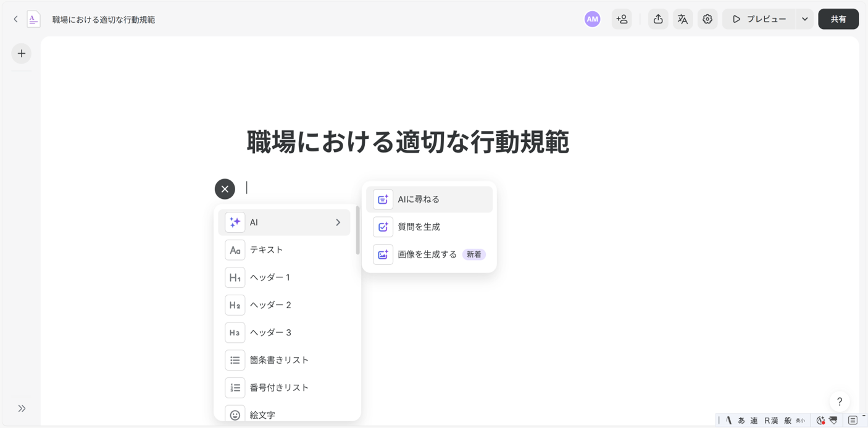Open the invite collaborators icon
The image size is (868, 428).
(x=622, y=19)
